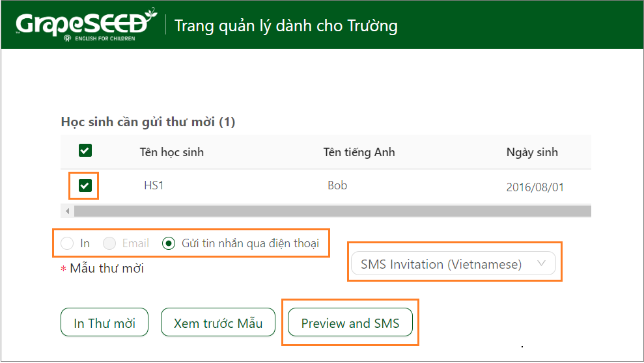The image size is (644, 363).
Task: Click the birth date 2016/08/01 cell
Action: click(535, 187)
